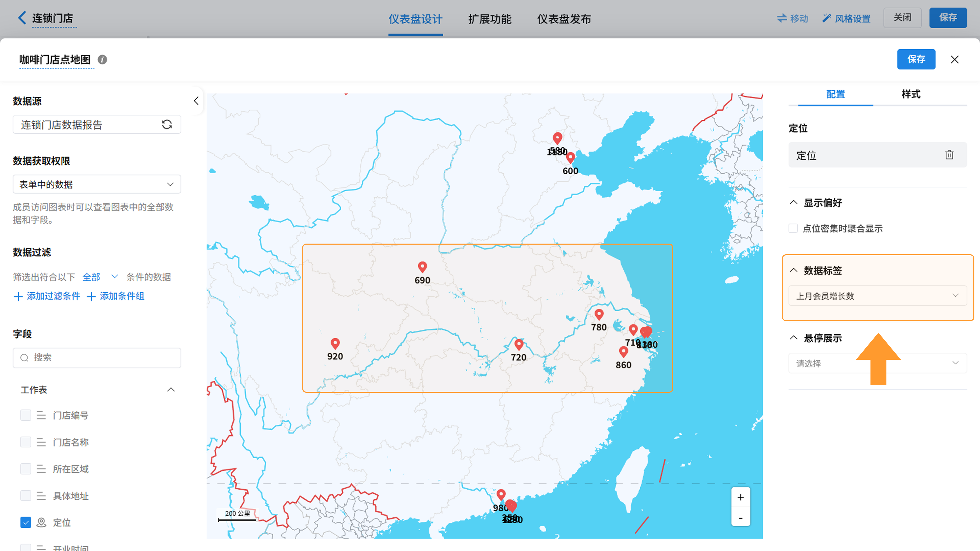Click the info icon next to 咖啡门店点地图
Image resolution: width=980 pixels, height=551 pixels.
tap(102, 59)
